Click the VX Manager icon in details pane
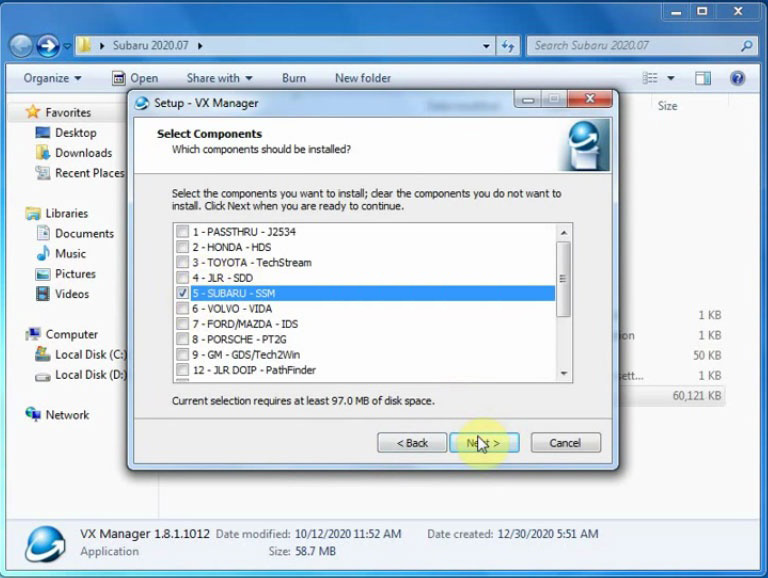Image resolution: width=768 pixels, height=578 pixels. [45, 544]
